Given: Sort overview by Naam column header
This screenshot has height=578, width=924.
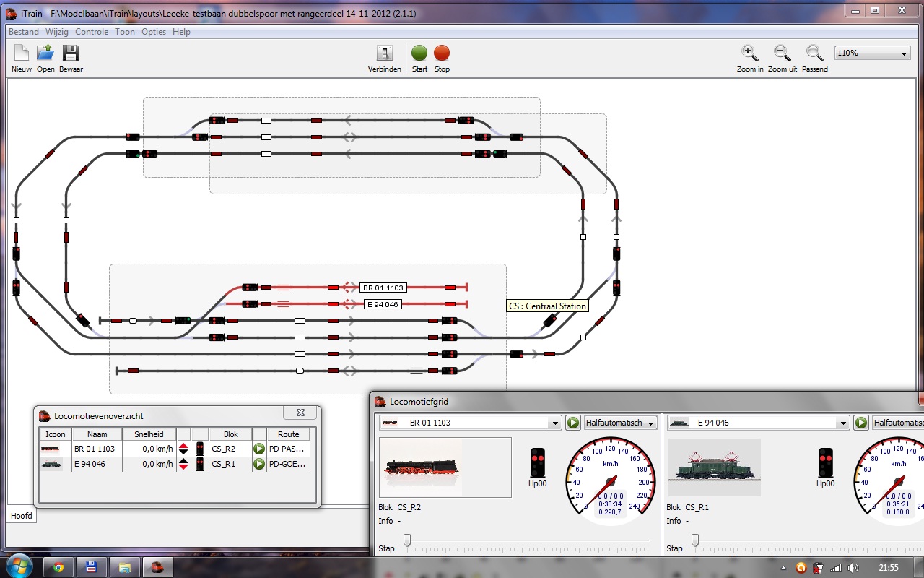Looking at the screenshot, I should click(97, 434).
